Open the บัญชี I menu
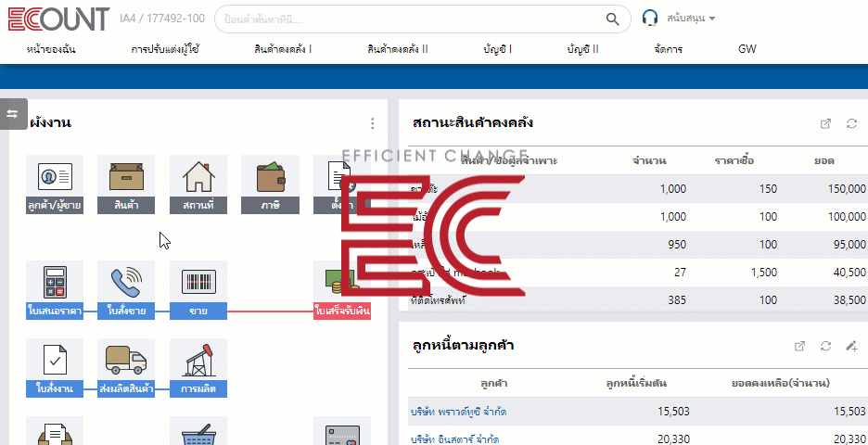Screen dimensions: 868x445 (497, 49)
